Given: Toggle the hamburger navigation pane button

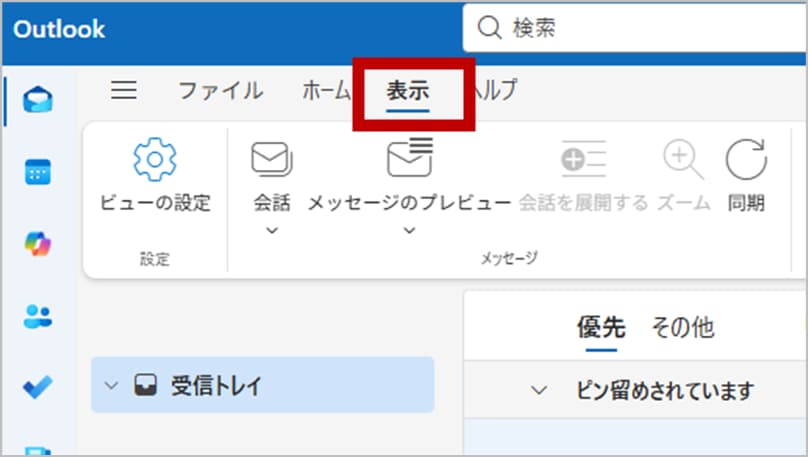Looking at the screenshot, I should pyautogui.click(x=123, y=91).
